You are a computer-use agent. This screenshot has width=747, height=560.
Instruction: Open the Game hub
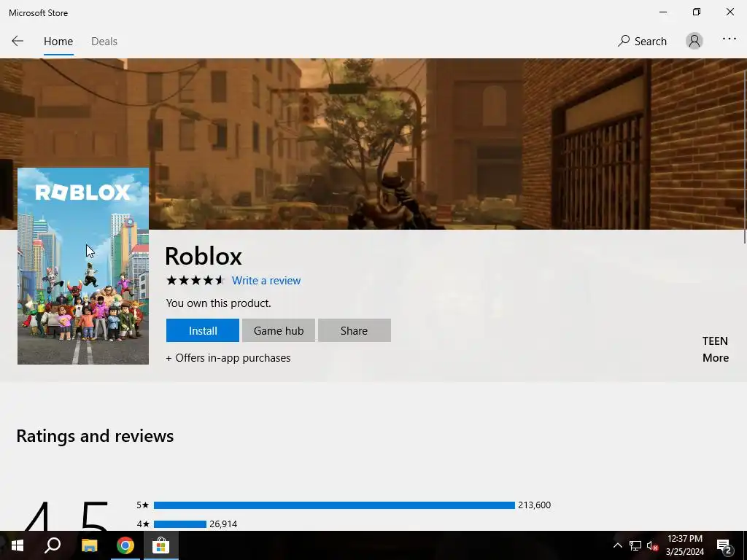click(x=278, y=330)
